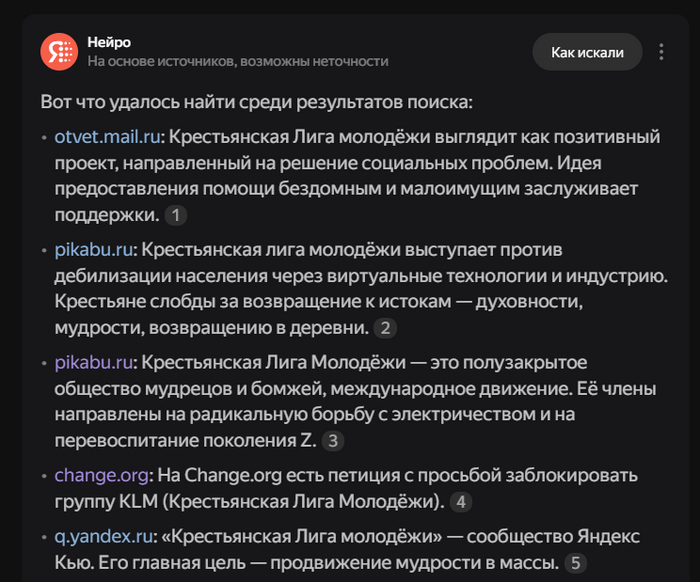Click citation badge number 2

[385, 328]
